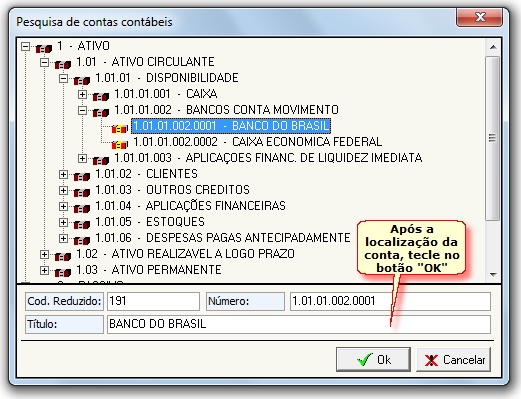This screenshot has width=521, height=399.
Task: Select the 1.03 - ATIVO PERMANENTE row
Action: coord(149,270)
